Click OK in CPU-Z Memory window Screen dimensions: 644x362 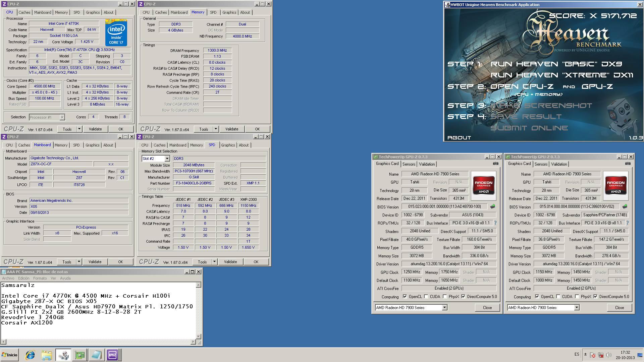[x=257, y=129]
